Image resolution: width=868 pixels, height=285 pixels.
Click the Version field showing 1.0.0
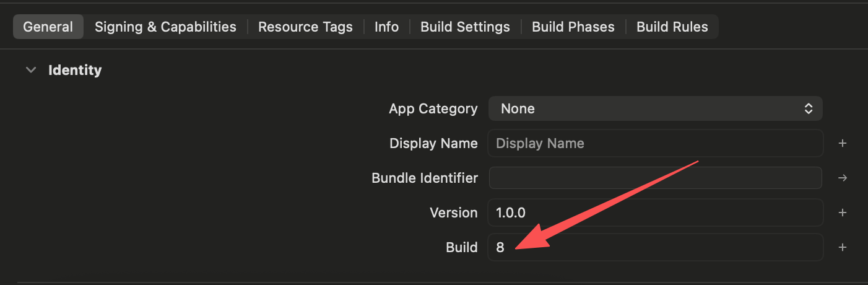[656, 213]
